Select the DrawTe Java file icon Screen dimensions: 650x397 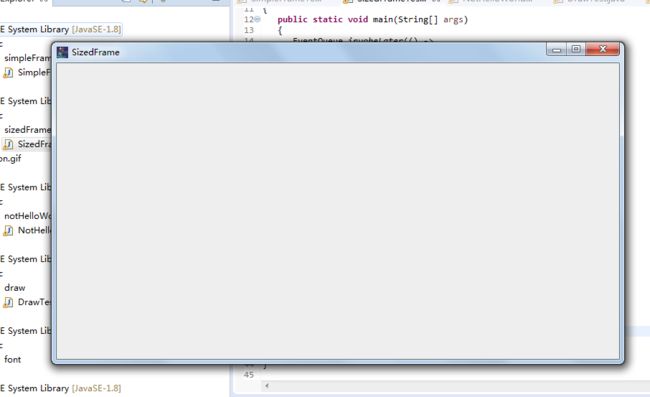click(x=8, y=303)
